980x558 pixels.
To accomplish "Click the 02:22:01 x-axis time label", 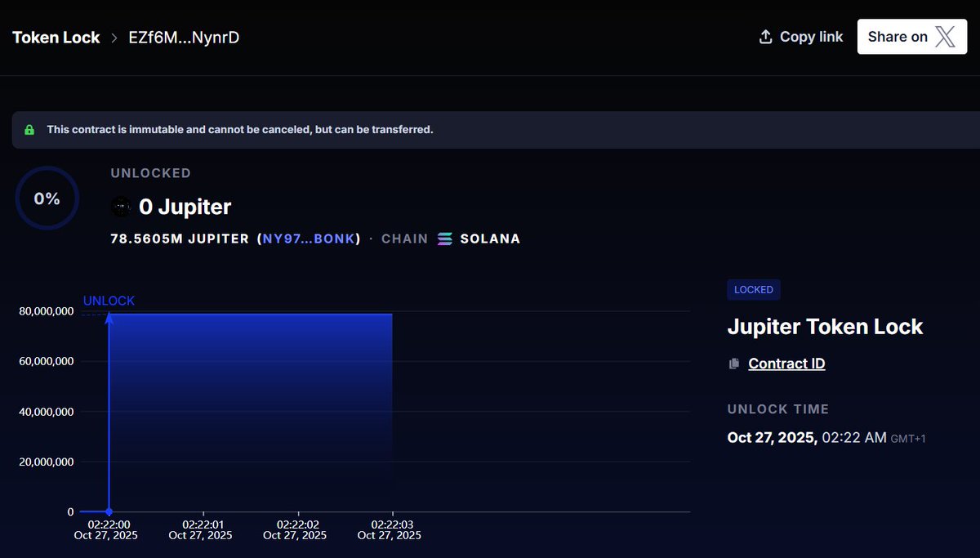I will pyautogui.click(x=203, y=524).
